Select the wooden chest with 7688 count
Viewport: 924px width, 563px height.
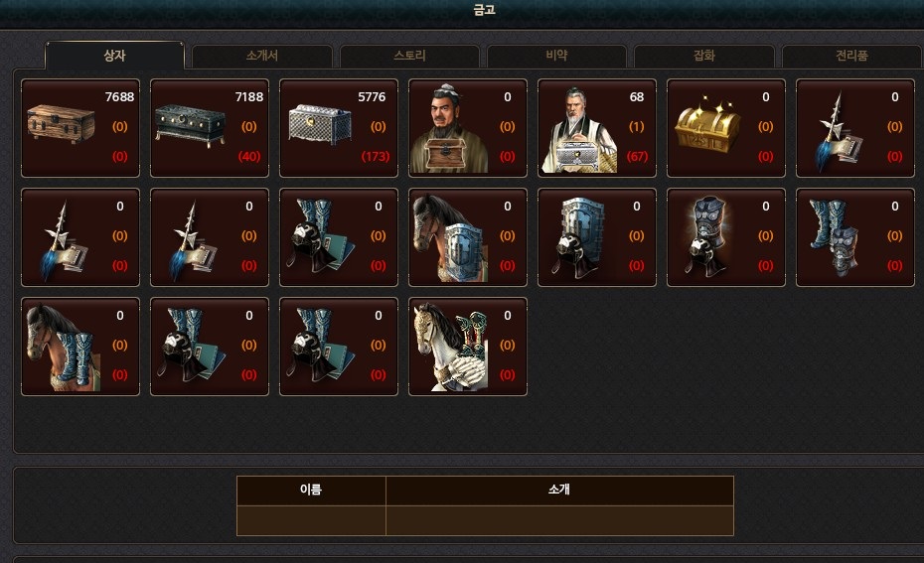tap(80, 128)
